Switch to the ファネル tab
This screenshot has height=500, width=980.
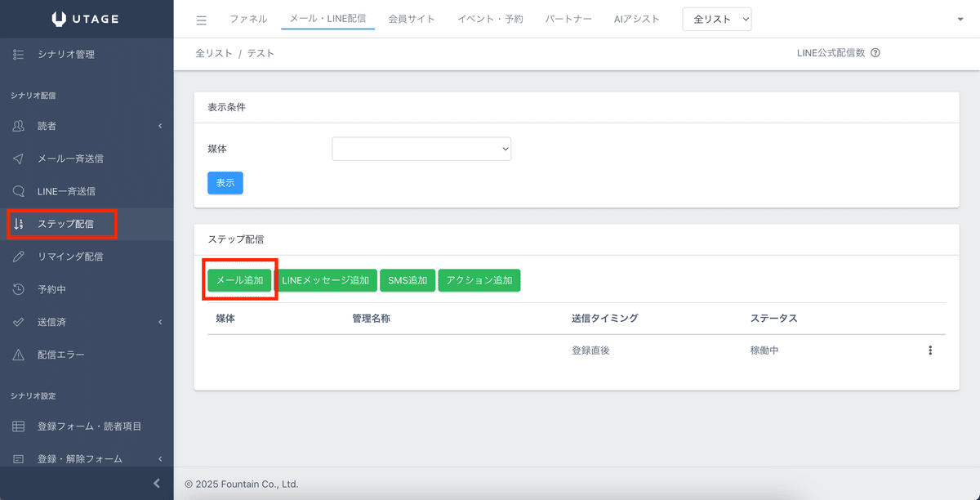tap(248, 18)
